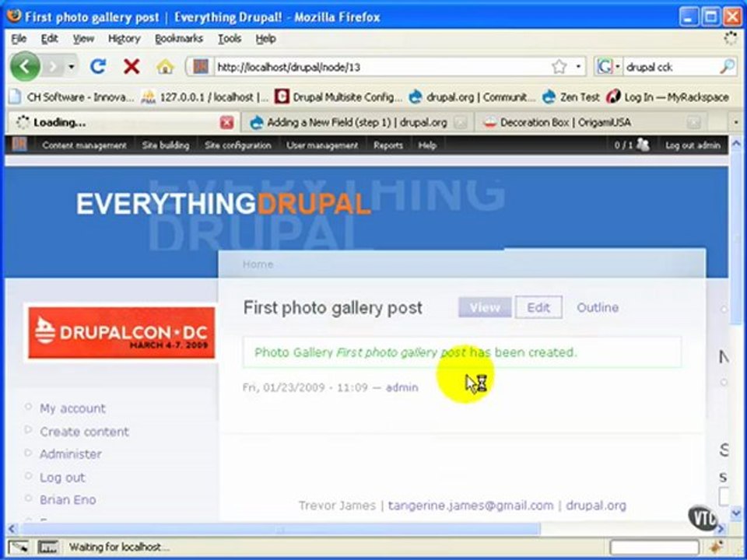Screen dimensions: 747x560
Task: Close the Loading tab with red X
Action: [x=226, y=123]
